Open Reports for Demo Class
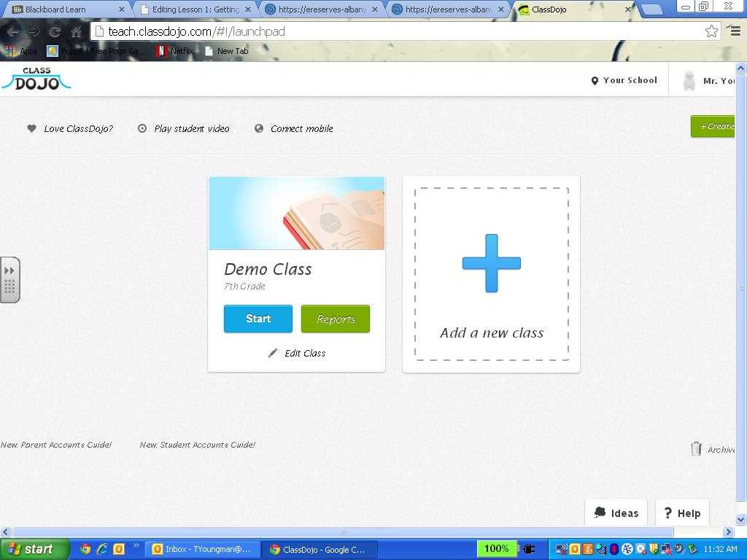 pos(336,319)
